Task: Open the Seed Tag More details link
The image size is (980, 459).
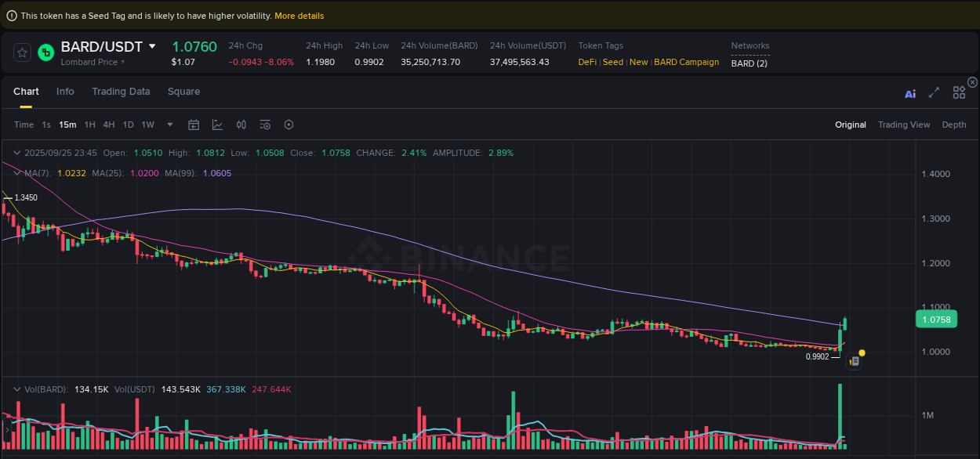Action: tap(299, 15)
